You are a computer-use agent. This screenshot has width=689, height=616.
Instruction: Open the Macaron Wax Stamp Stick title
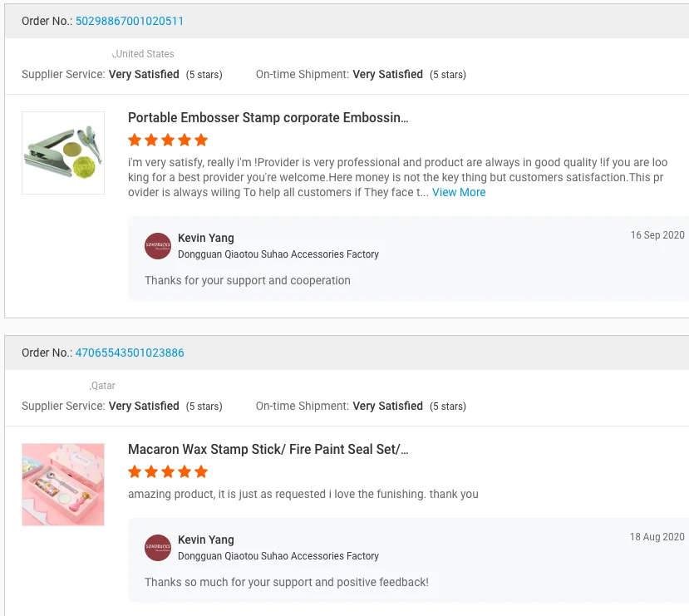(x=268, y=450)
